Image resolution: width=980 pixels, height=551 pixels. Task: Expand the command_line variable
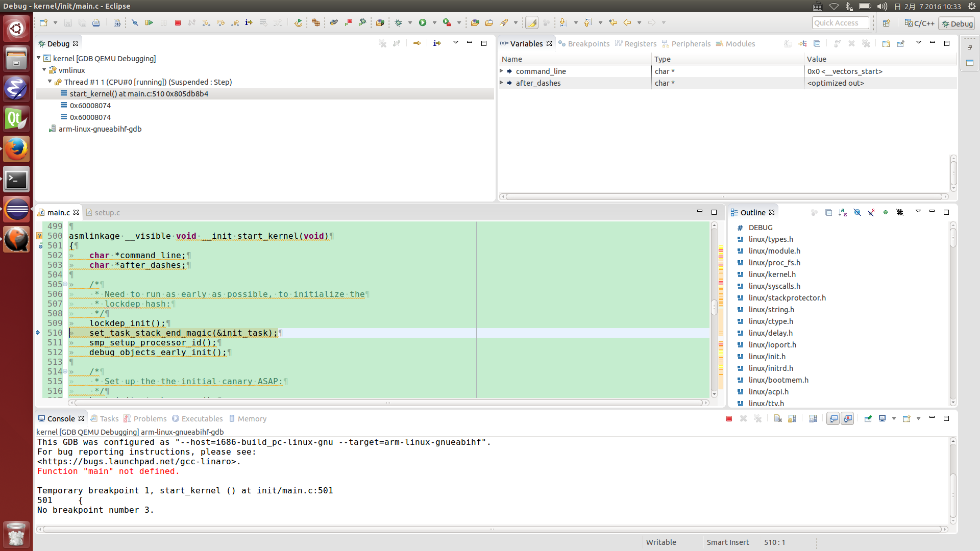coord(501,71)
